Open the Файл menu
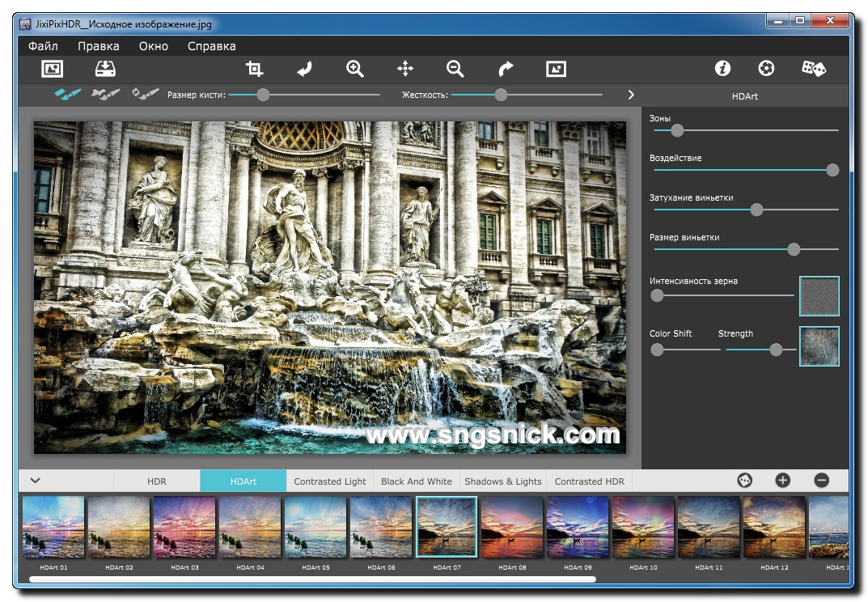Screen dimensions: 868x602 [x=43, y=46]
